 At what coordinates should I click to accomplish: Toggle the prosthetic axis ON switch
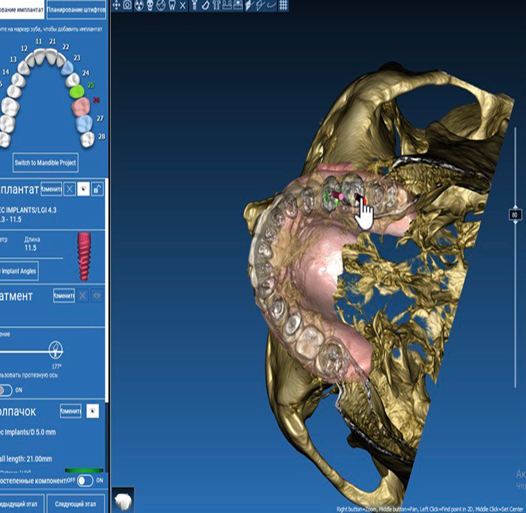[x=6, y=390]
